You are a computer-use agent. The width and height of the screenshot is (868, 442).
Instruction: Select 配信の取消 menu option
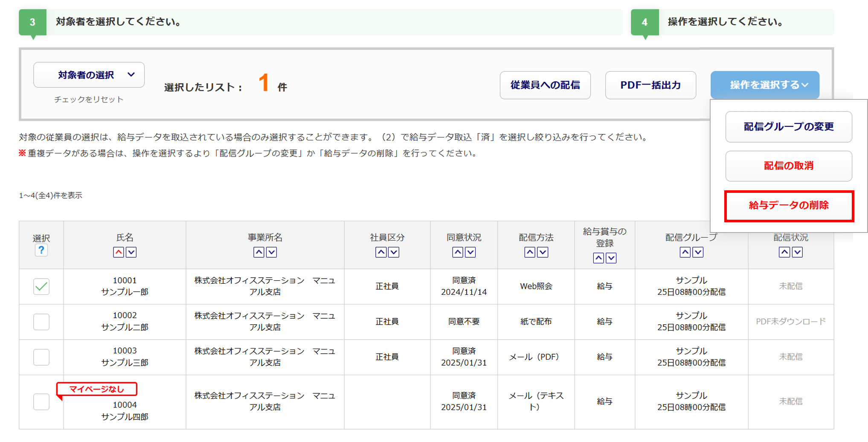[788, 166]
